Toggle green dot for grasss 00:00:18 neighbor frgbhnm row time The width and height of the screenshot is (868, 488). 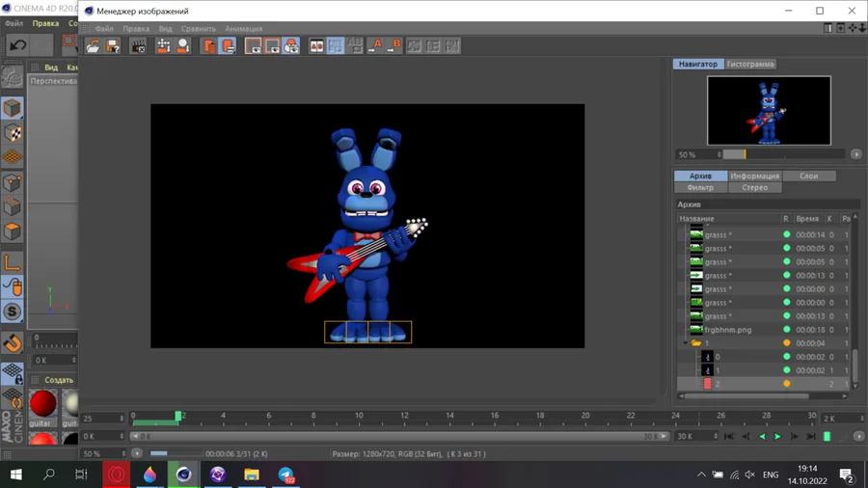[x=787, y=330]
